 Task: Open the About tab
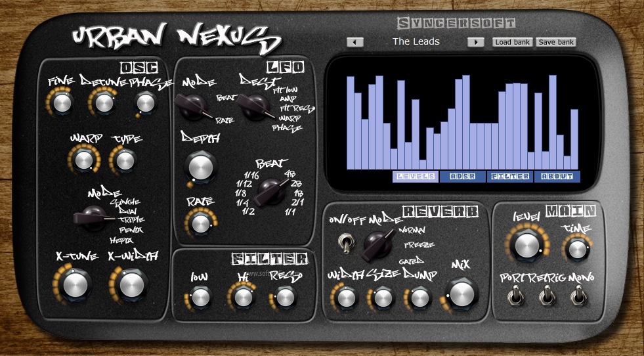point(557,176)
